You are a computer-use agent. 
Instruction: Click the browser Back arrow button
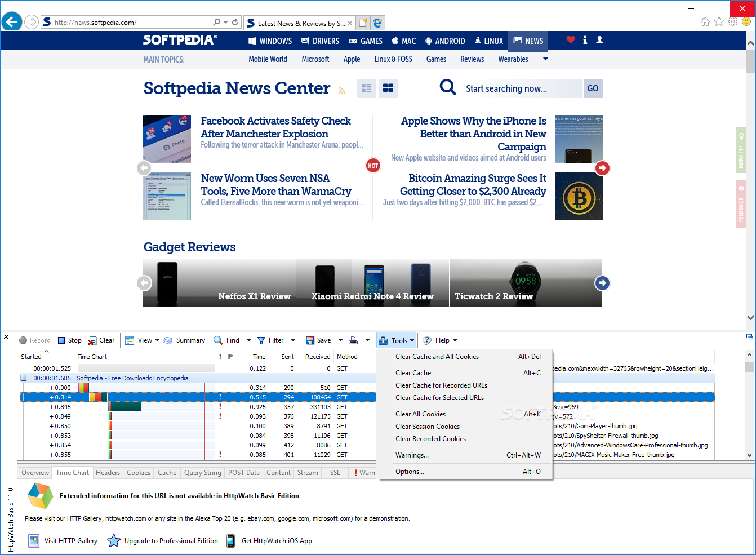12,22
